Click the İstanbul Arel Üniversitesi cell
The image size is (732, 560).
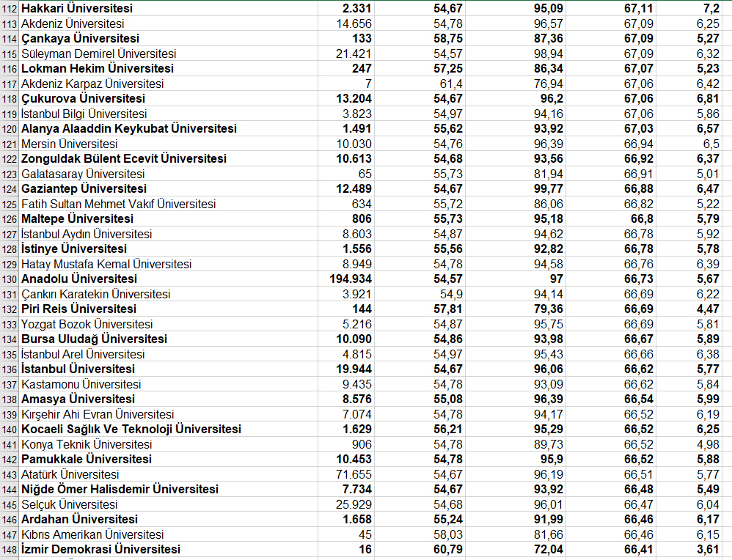(168, 354)
